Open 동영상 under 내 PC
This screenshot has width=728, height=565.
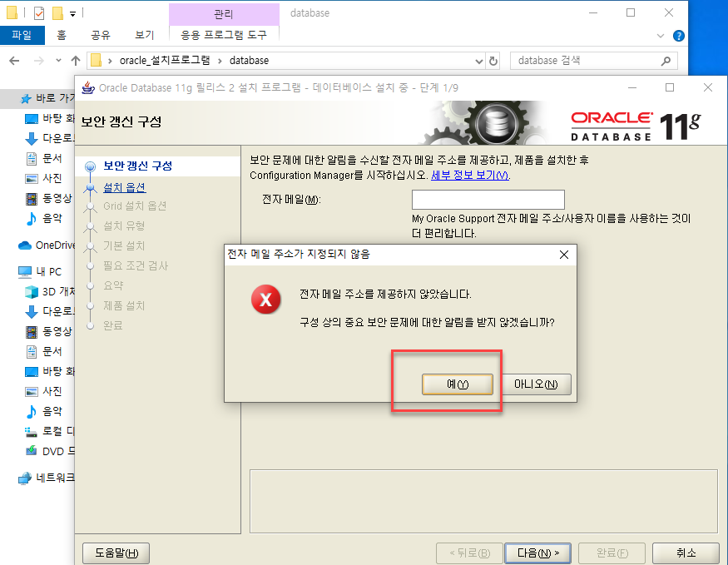[48, 331]
